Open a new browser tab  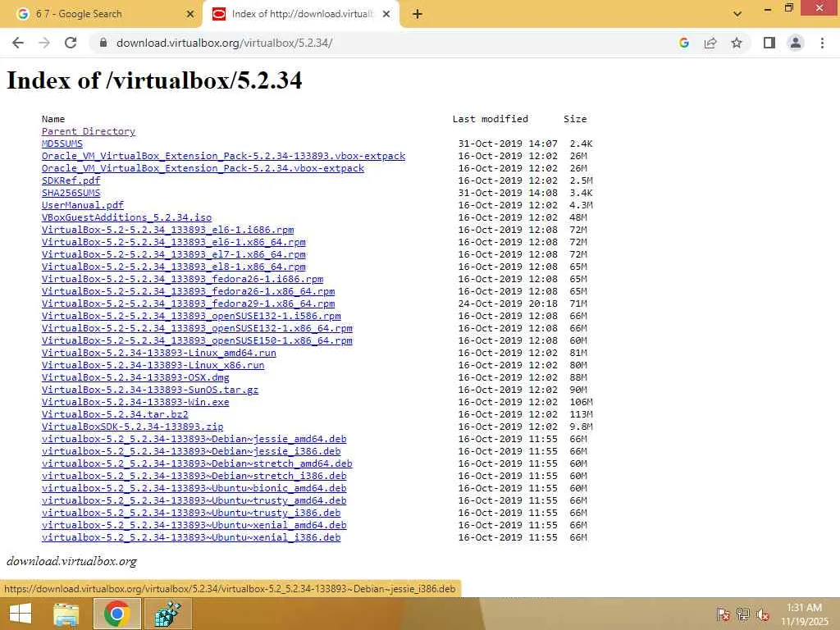pyautogui.click(x=418, y=14)
